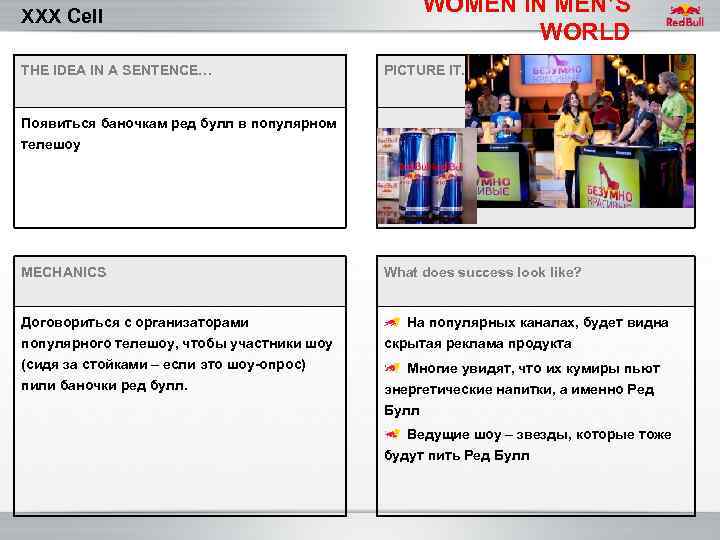Click the 'MECHANICS' header

[x=63, y=272]
